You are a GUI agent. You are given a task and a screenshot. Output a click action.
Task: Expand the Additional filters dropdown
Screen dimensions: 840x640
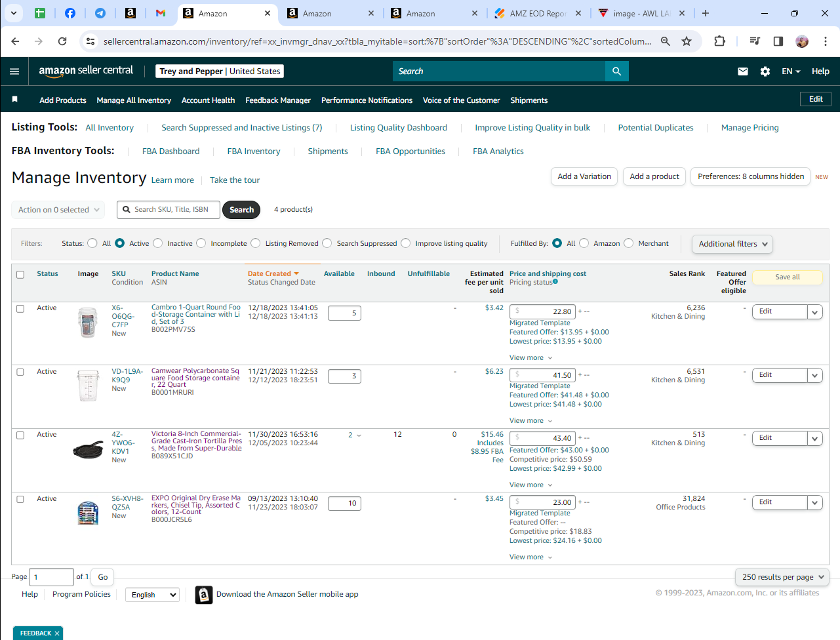click(x=732, y=244)
